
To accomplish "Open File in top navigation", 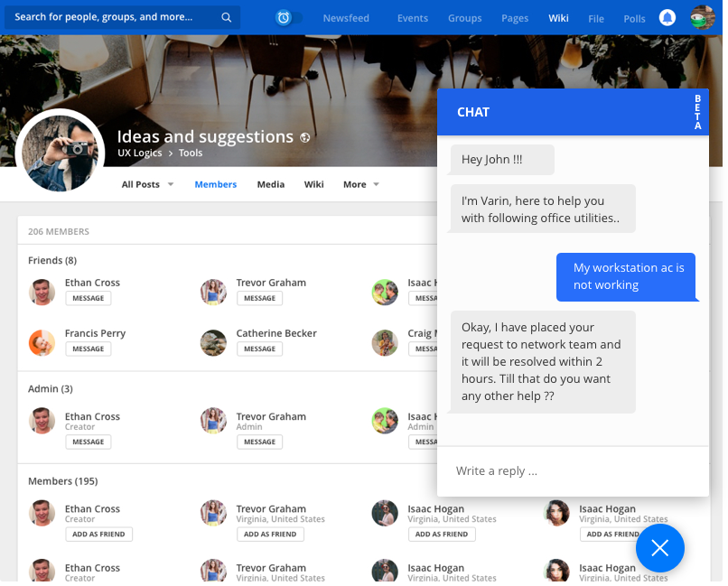I will pos(596,19).
